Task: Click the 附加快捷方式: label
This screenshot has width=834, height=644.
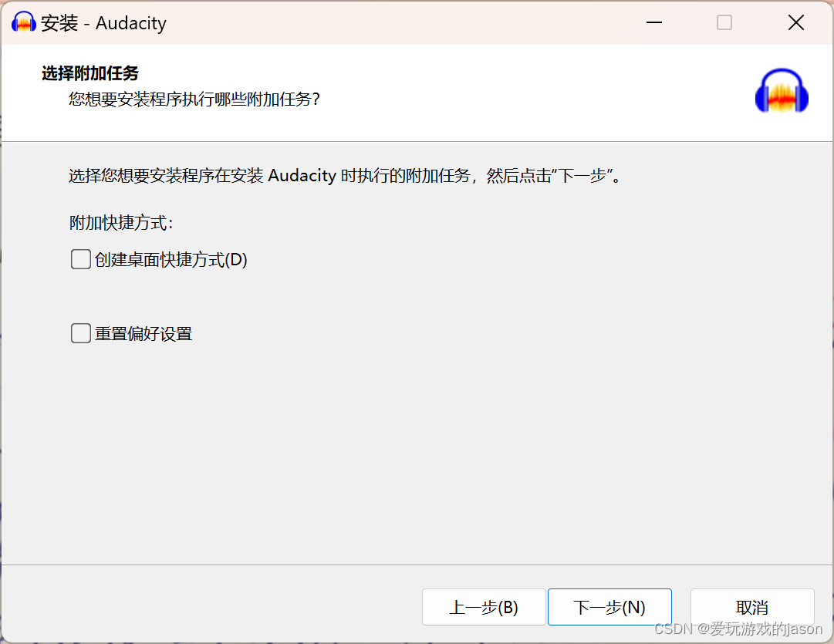Action: pyautogui.click(x=121, y=223)
